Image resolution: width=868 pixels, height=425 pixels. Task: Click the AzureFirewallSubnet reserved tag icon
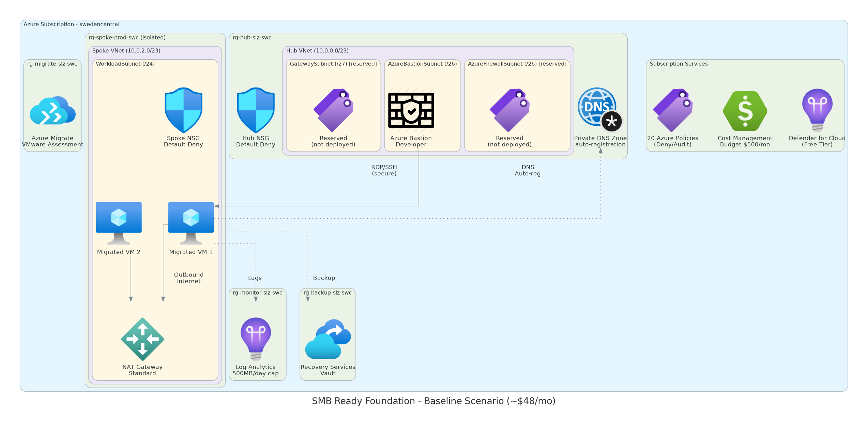tap(509, 111)
